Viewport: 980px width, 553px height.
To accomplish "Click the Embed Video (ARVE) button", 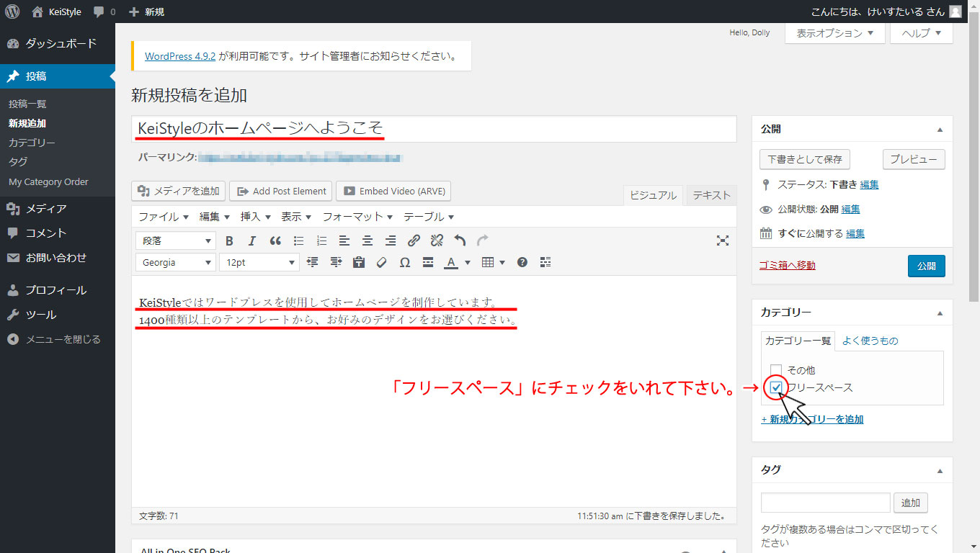I will click(x=393, y=191).
